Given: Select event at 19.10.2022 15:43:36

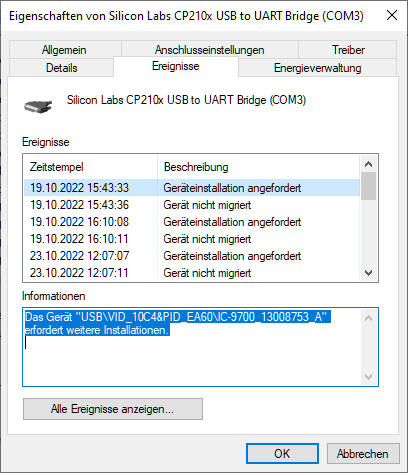Looking at the screenshot, I should pos(192,205).
